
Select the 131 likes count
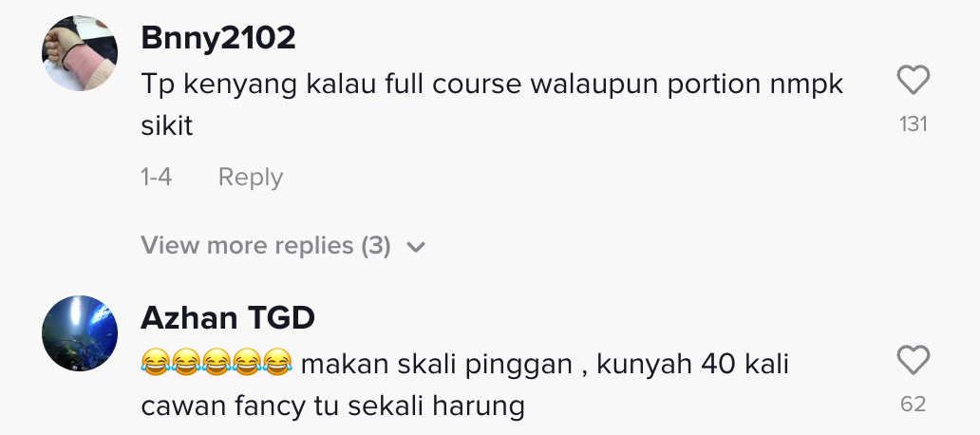pos(914,124)
